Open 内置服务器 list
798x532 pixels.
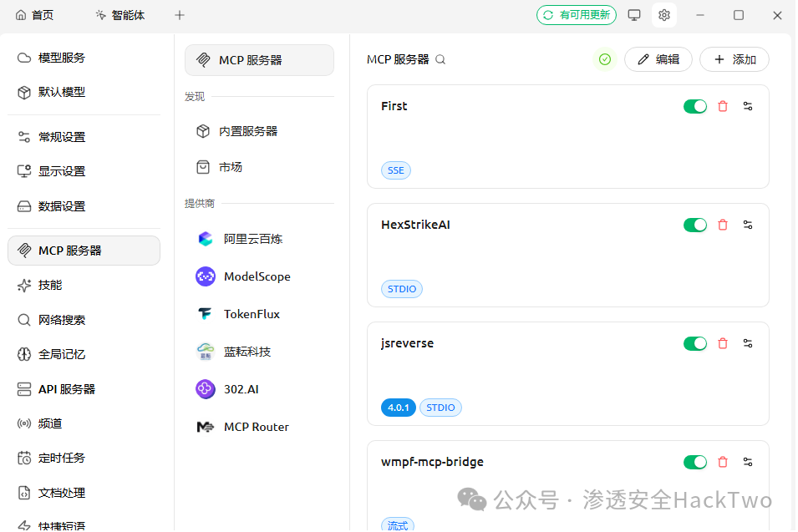(260, 131)
